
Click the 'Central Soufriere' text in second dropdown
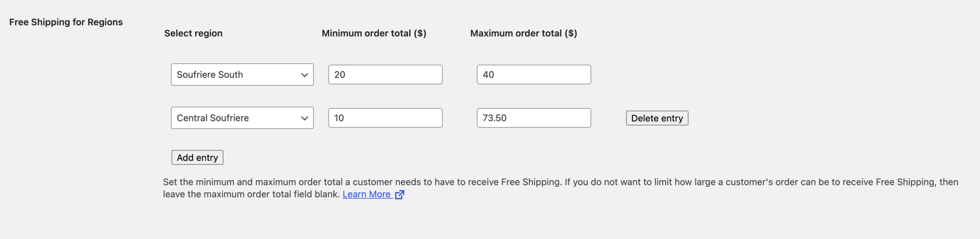pyautogui.click(x=212, y=118)
